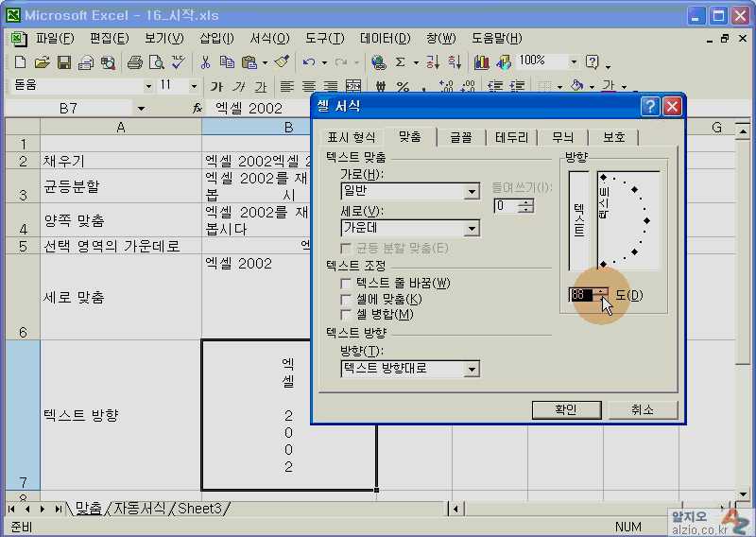Click the orientation angle dial

tap(628, 220)
